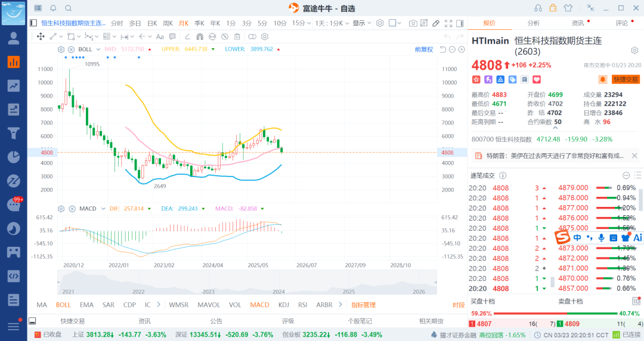644x341 pixels.
Task: Toggle the right-hand panel layout icon
Action: coord(460,23)
